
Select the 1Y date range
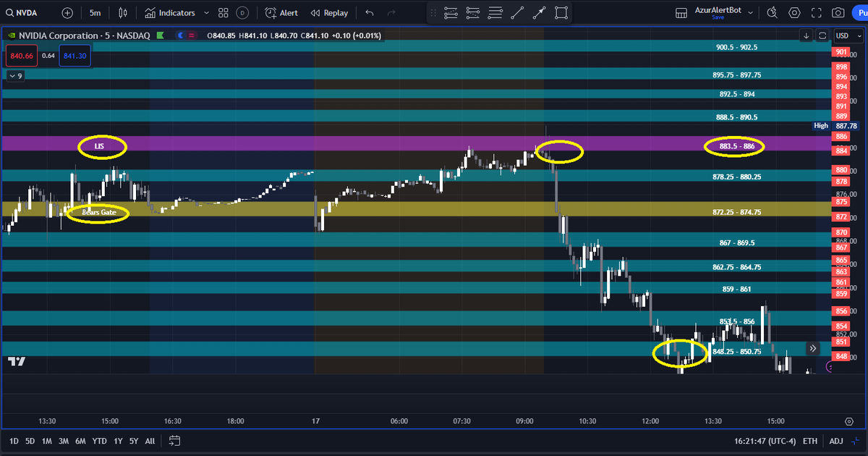[x=119, y=441]
